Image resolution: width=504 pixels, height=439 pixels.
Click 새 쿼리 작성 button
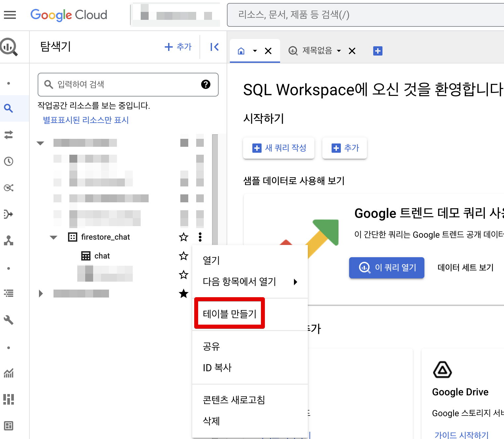point(279,148)
